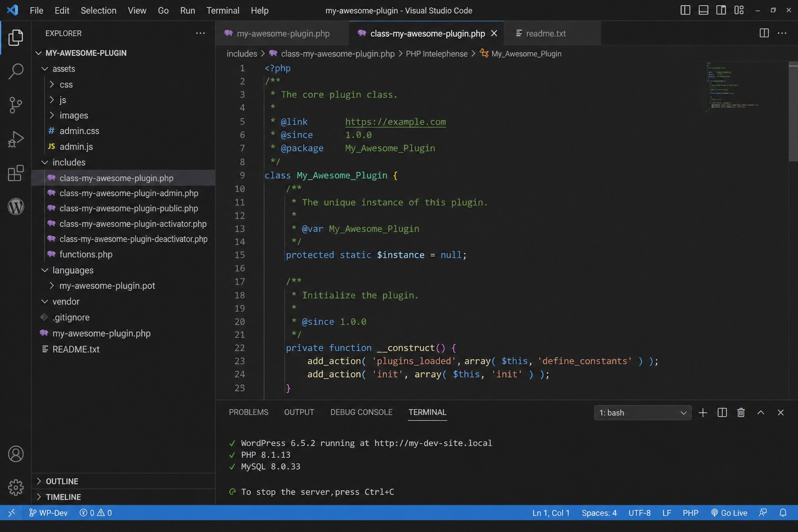Open class-my-awesome-plugin-admin.php file
798x532 pixels.
[x=124, y=193]
